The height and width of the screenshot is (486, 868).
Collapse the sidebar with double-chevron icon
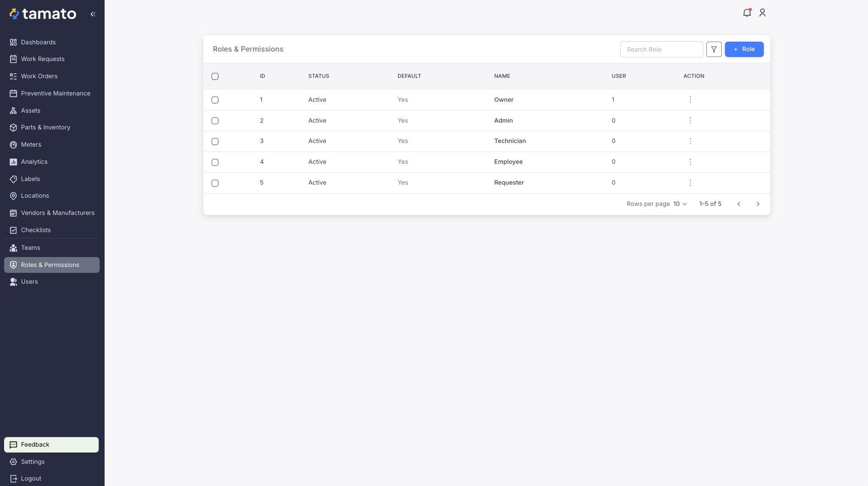[x=93, y=14]
